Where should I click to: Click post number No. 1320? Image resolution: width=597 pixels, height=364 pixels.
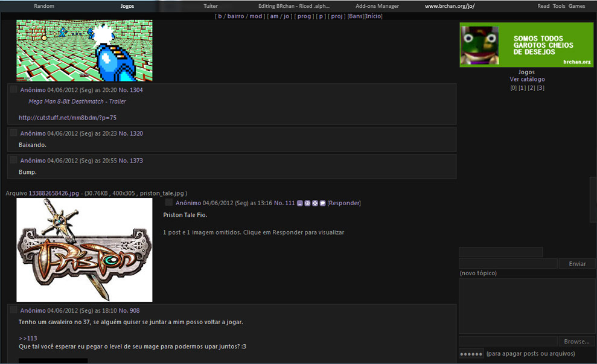[x=130, y=133]
